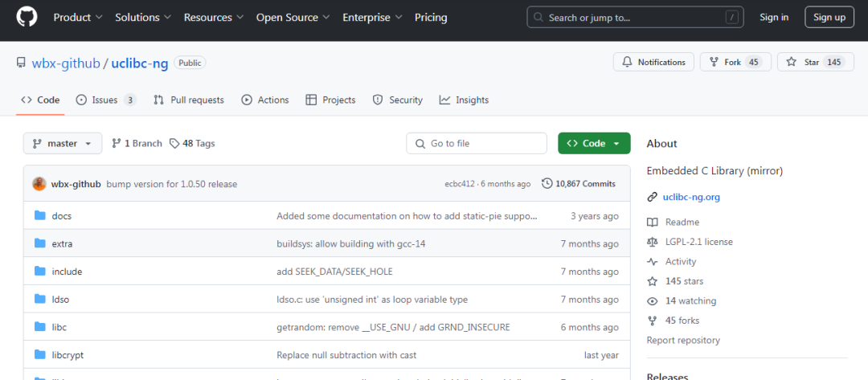This screenshot has width=868, height=380.
Task: Click the wbx-github avatar thumbnail
Action: 39,184
